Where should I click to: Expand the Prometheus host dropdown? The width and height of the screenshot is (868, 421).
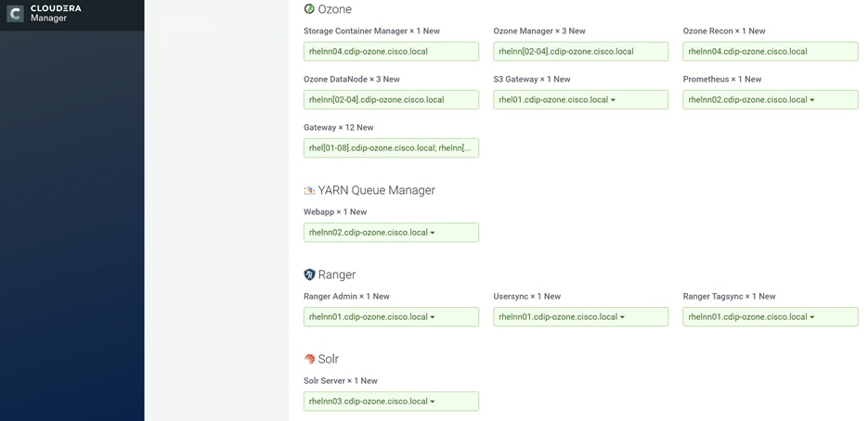[x=770, y=99]
